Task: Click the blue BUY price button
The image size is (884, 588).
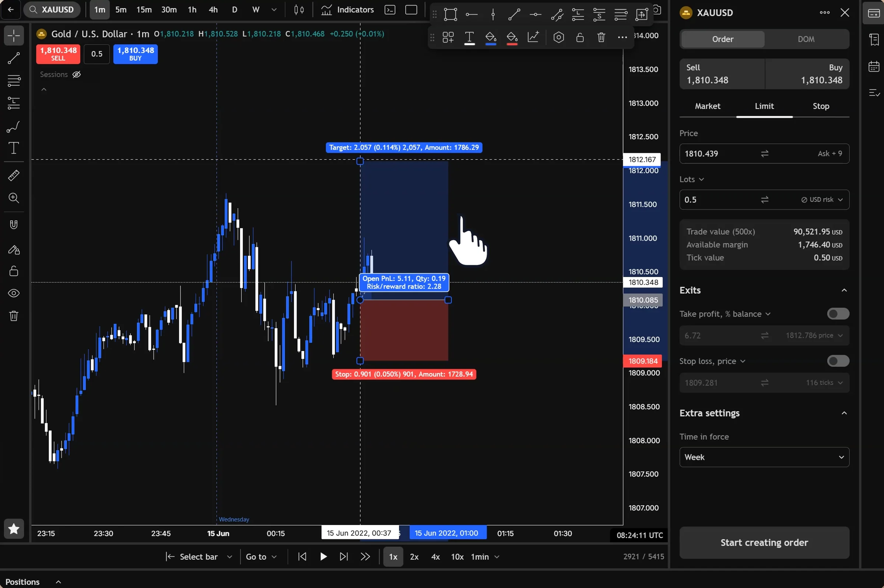Action: pyautogui.click(x=135, y=54)
